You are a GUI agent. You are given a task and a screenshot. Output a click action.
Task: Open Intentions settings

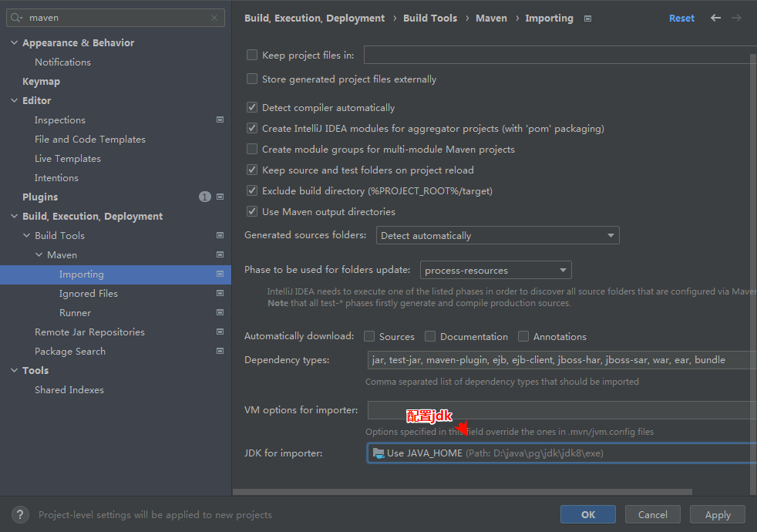[x=56, y=177]
